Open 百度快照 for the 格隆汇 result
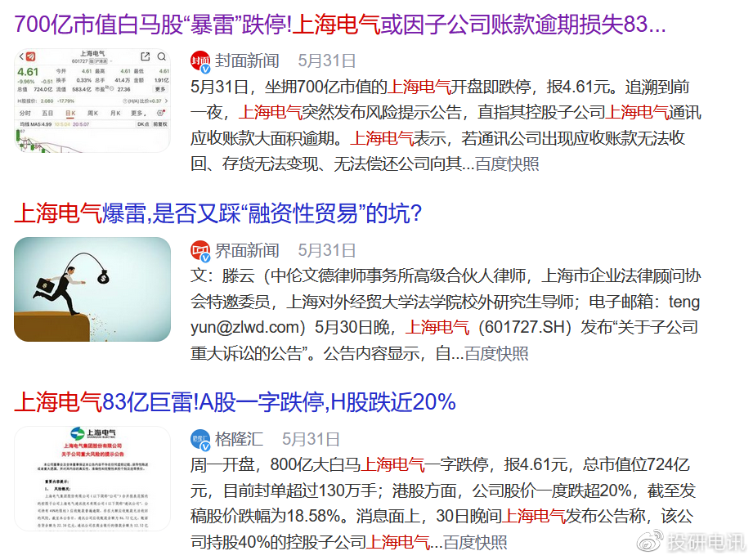Viewport: 753px width, 560px height. [475, 542]
